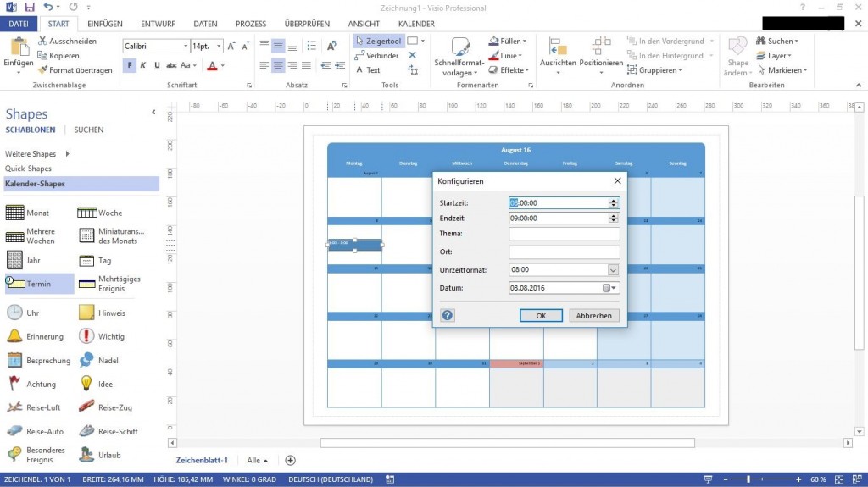Toggle underline text formatting
Viewport: 868px width, 487px height.
(157, 65)
